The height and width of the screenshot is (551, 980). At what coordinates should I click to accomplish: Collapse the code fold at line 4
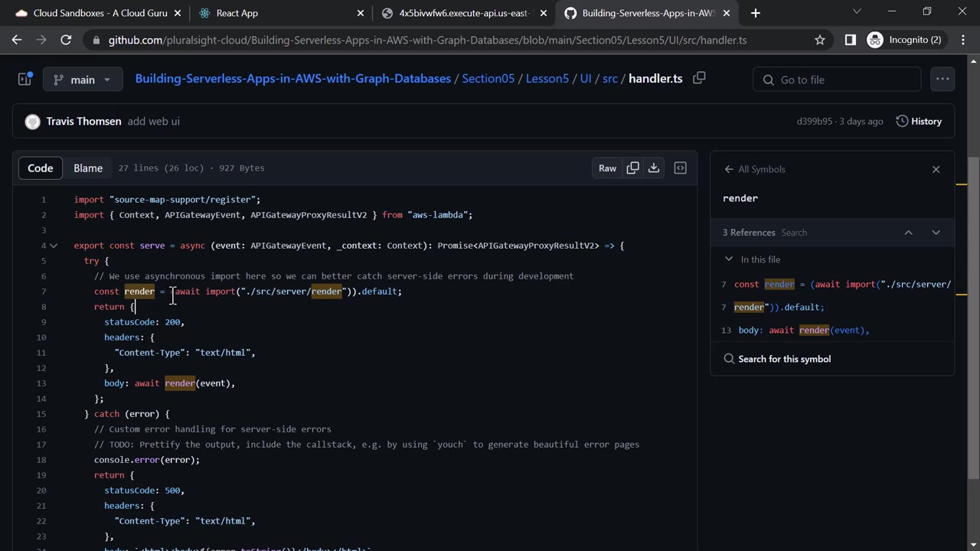pyautogui.click(x=54, y=246)
